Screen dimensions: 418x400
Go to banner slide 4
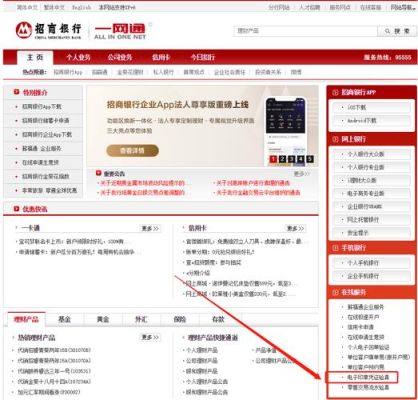(301, 159)
